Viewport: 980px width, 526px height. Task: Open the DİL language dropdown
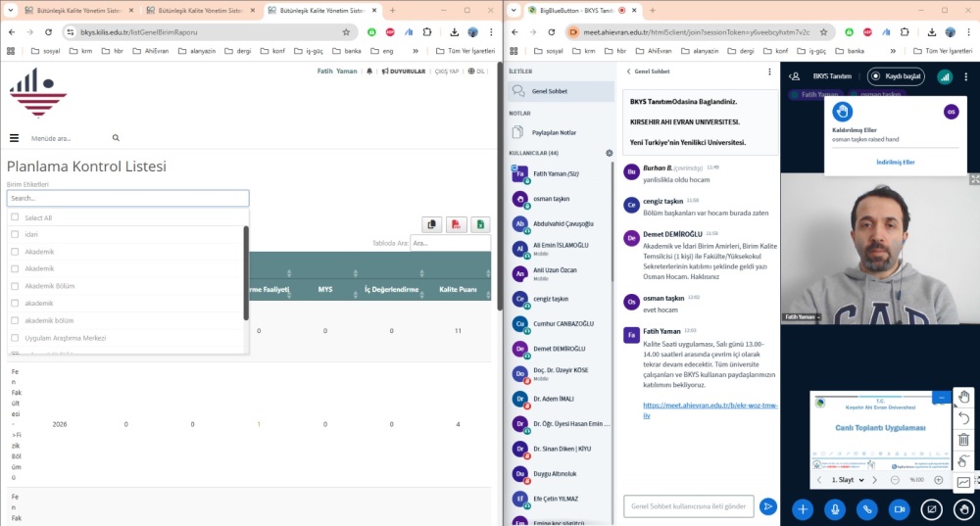pyautogui.click(x=477, y=72)
